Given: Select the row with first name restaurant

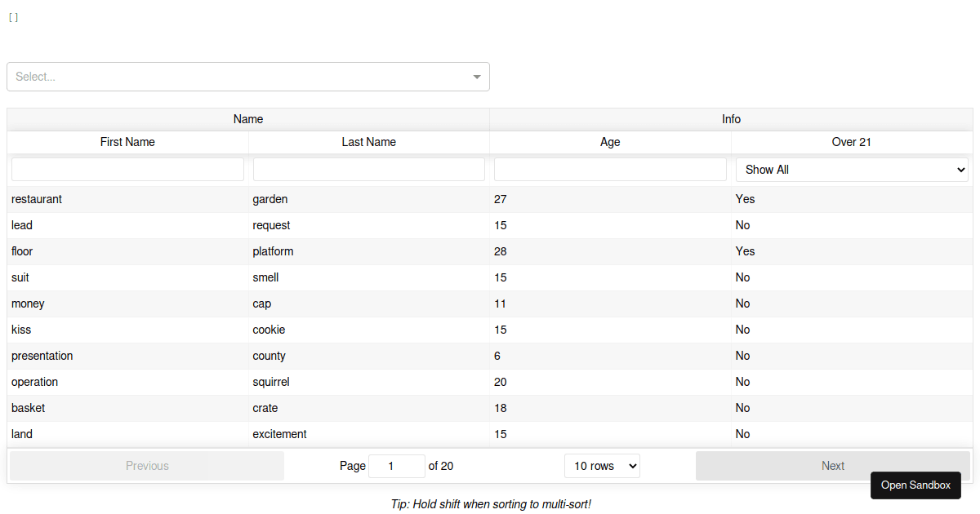Looking at the screenshot, I should point(245,198).
